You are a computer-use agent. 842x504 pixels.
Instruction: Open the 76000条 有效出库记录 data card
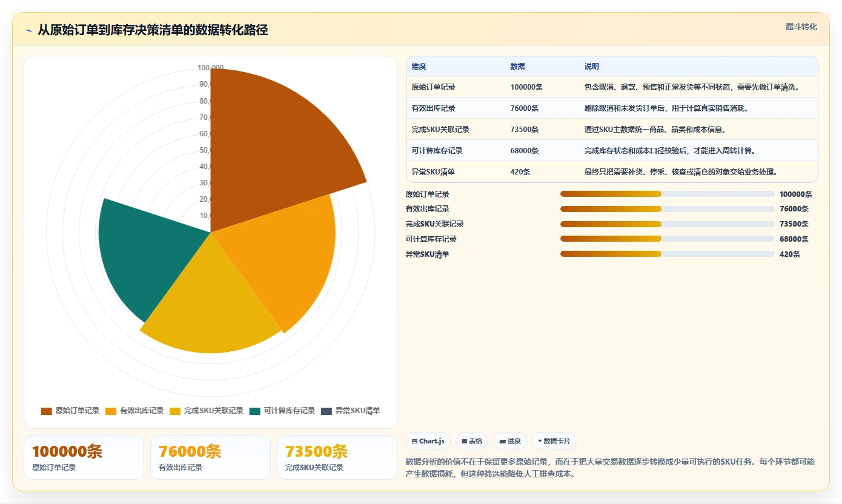coord(211,457)
